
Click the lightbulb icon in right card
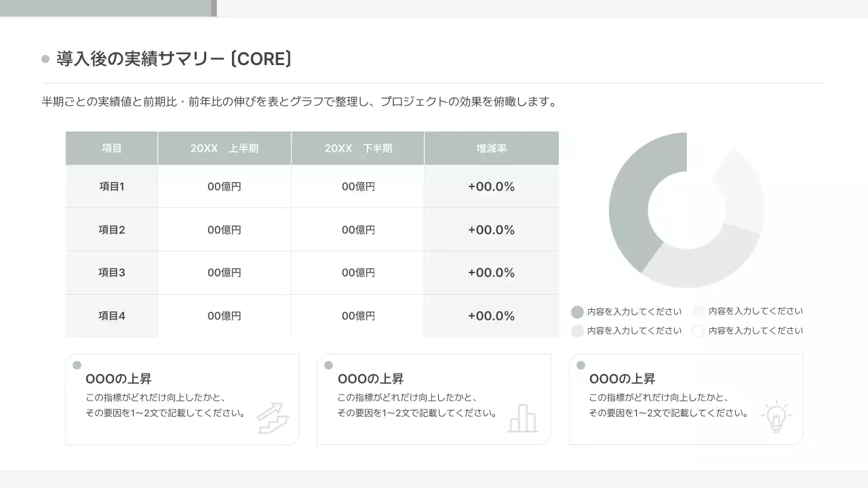[776, 415]
